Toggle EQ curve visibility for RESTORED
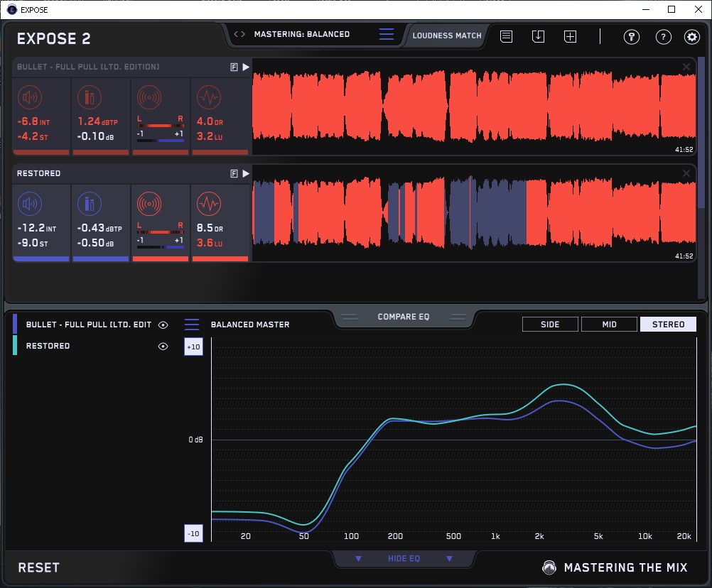 [163, 347]
